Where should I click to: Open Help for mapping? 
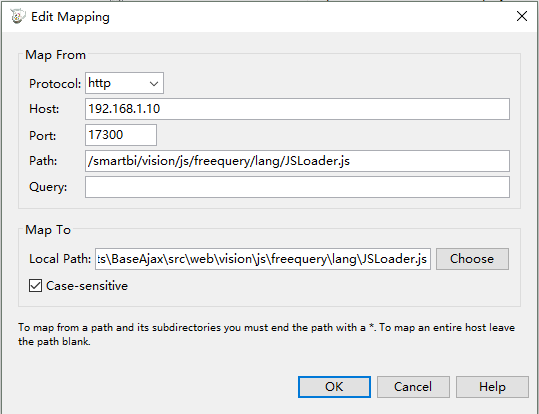pos(492,387)
